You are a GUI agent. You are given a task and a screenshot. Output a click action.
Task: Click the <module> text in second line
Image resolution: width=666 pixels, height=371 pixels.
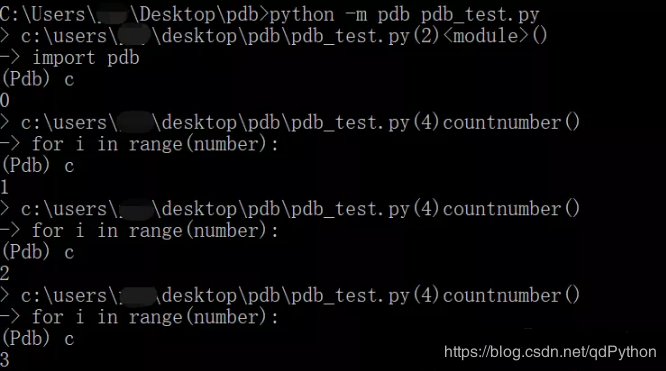[487, 36]
